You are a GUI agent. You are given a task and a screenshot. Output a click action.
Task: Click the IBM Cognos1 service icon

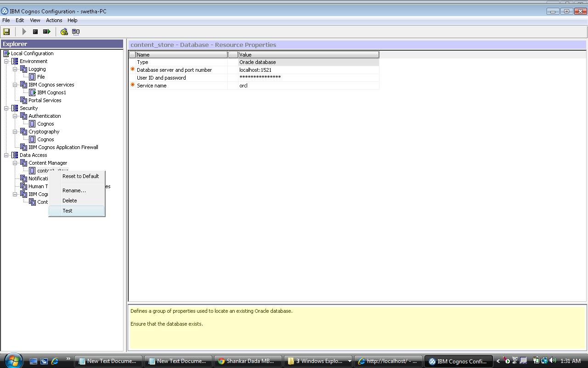(x=32, y=92)
